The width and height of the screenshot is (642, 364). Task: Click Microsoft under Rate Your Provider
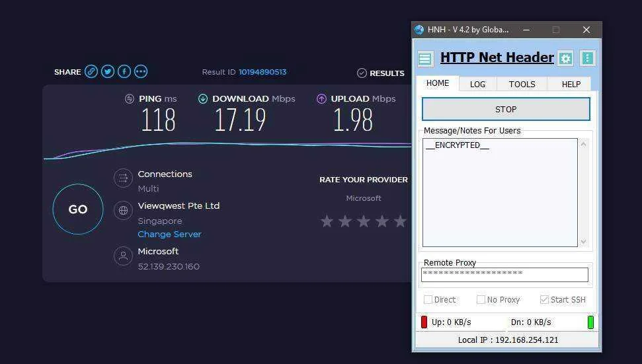(364, 198)
